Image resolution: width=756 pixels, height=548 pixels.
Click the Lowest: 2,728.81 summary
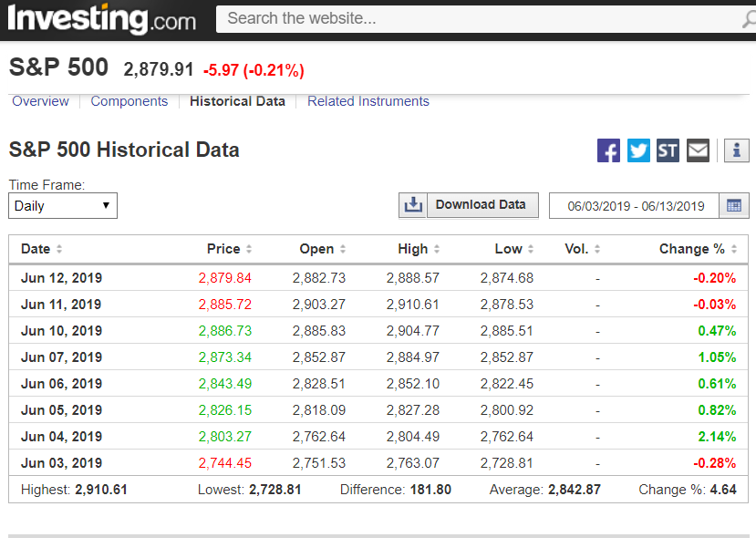coord(249,491)
